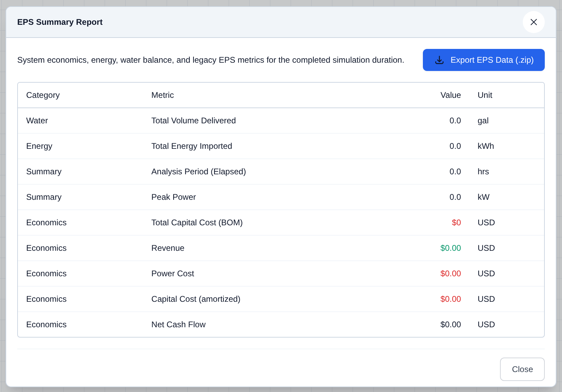Screen dimensions: 562x392
Task: Select the Revenue metric
Action: tap(168, 248)
